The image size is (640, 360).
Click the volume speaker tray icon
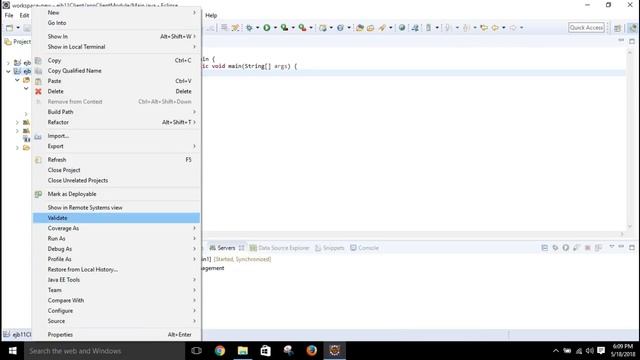tap(590, 351)
